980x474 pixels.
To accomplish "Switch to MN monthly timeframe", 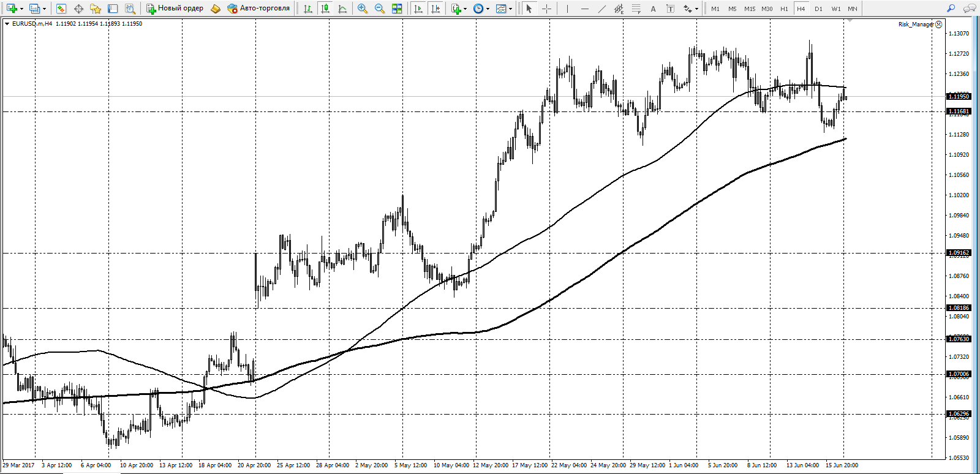I will tap(853, 9).
